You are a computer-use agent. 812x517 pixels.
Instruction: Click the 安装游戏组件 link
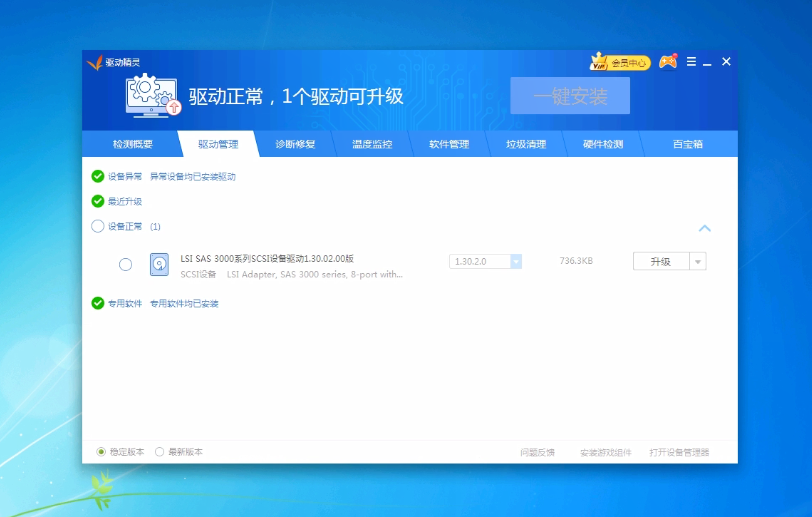[x=606, y=452]
